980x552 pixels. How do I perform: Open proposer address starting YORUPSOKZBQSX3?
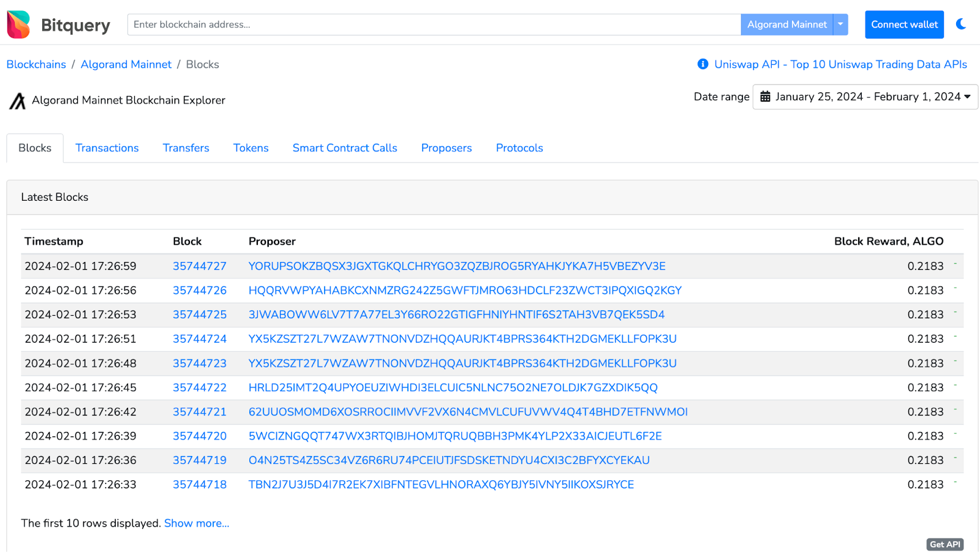pos(457,266)
